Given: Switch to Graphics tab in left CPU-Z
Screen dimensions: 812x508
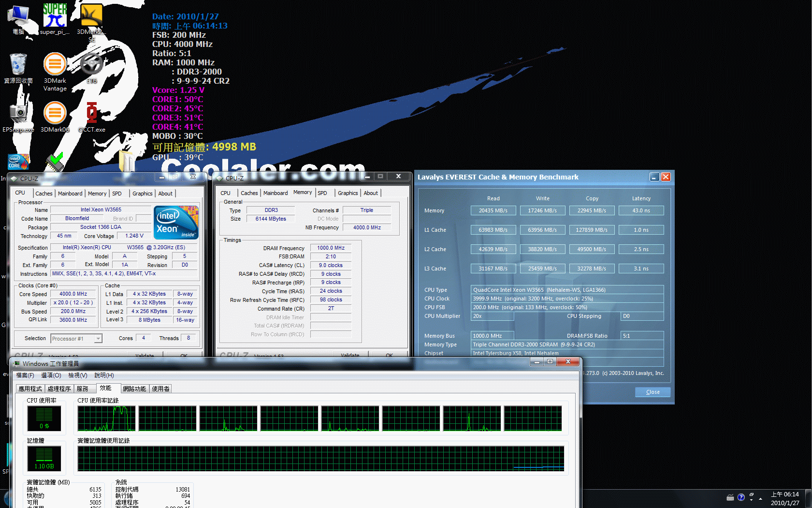Looking at the screenshot, I should (x=143, y=194).
